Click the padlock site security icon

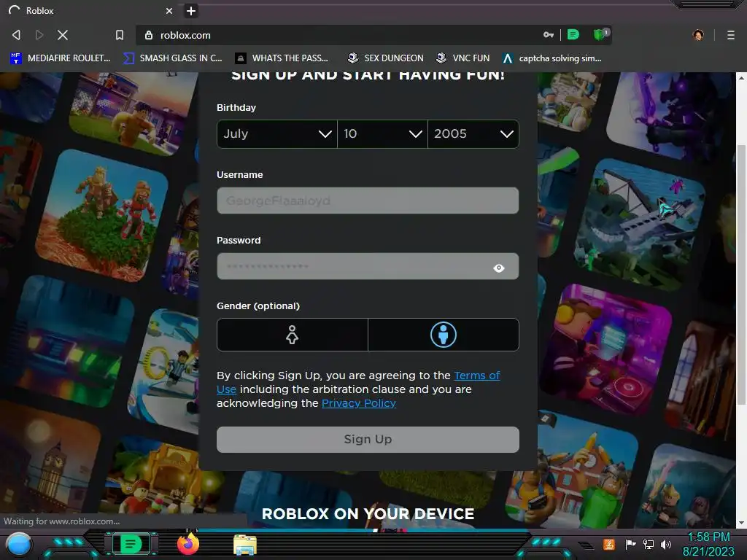point(149,35)
